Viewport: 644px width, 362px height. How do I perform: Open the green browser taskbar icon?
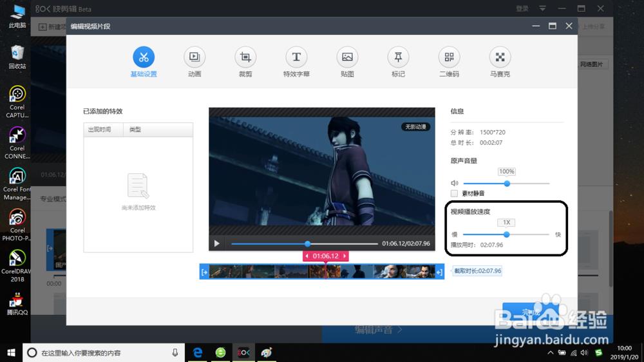click(220, 352)
